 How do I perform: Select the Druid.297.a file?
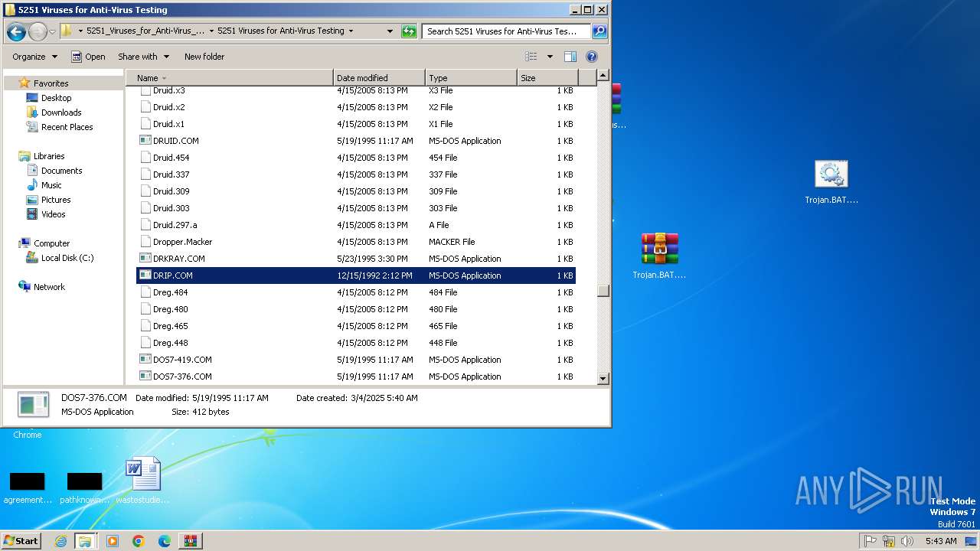[x=175, y=225]
